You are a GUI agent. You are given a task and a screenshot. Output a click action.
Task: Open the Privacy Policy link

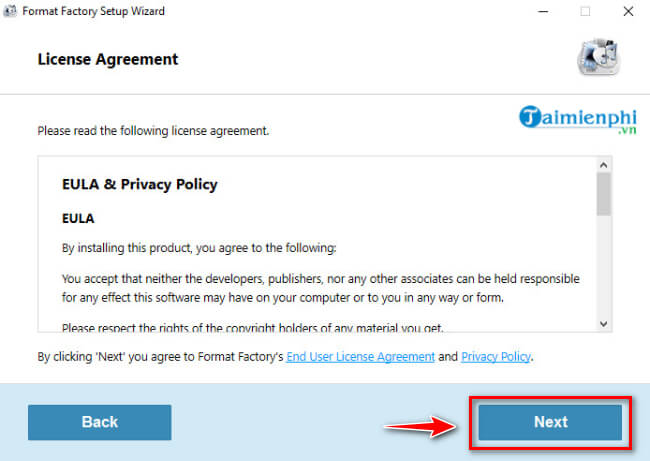(496, 356)
